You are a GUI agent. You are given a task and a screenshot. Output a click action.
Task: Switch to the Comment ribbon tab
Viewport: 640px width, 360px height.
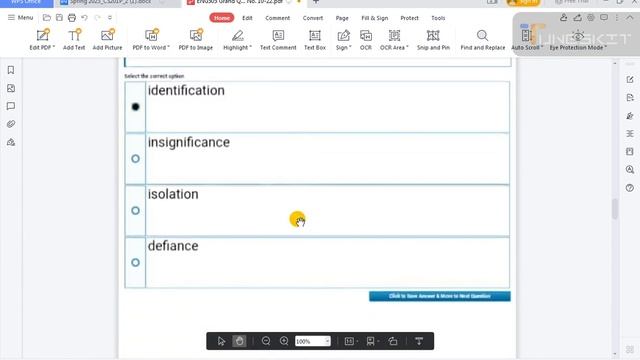[278, 18]
